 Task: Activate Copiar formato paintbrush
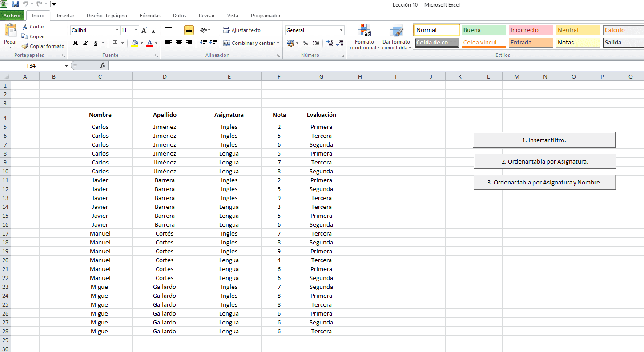point(43,46)
